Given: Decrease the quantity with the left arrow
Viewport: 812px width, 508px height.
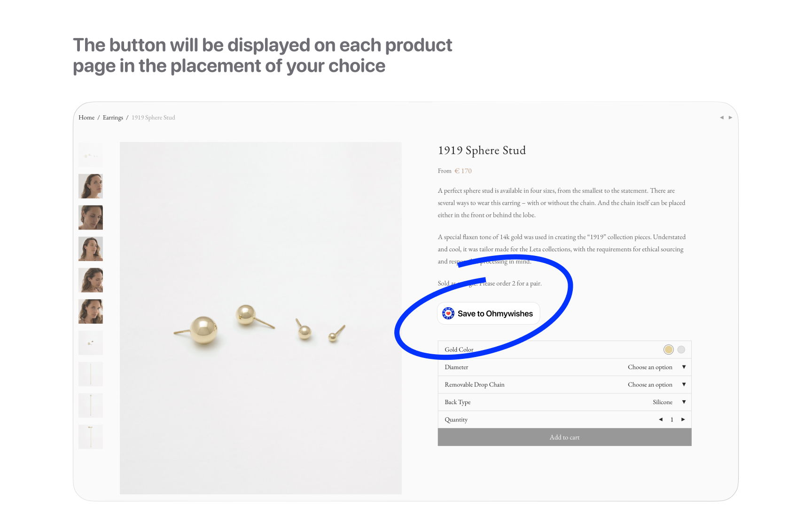Looking at the screenshot, I should point(660,420).
